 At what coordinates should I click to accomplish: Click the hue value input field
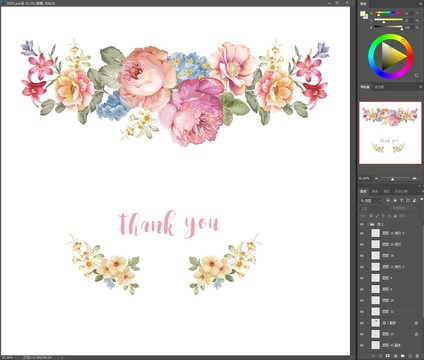click(x=409, y=13)
